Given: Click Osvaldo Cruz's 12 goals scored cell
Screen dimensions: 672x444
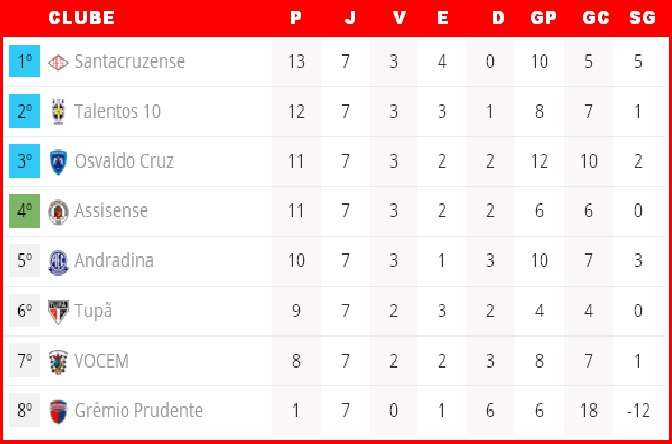Looking at the screenshot, I should coord(539,162).
